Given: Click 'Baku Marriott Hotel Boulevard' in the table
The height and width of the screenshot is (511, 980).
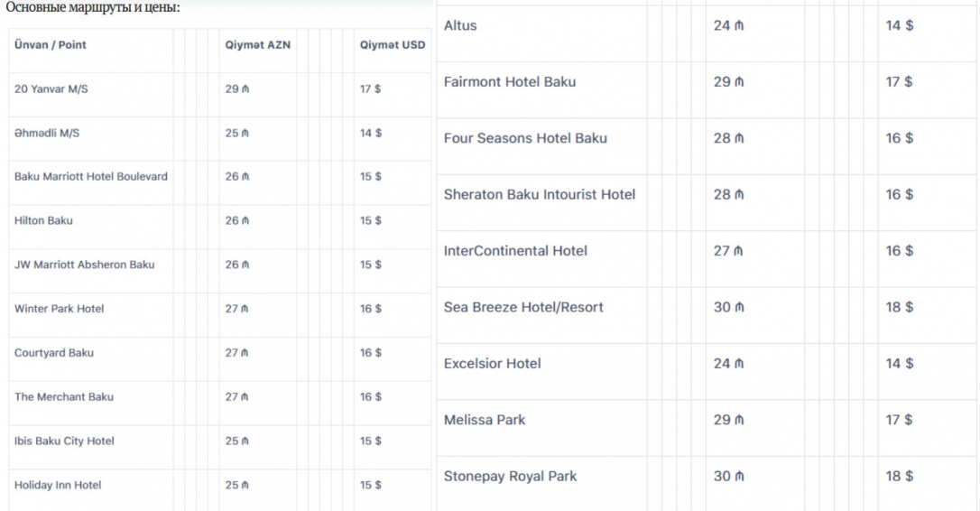Looking at the screenshot, I should click(x=91, y=176).
